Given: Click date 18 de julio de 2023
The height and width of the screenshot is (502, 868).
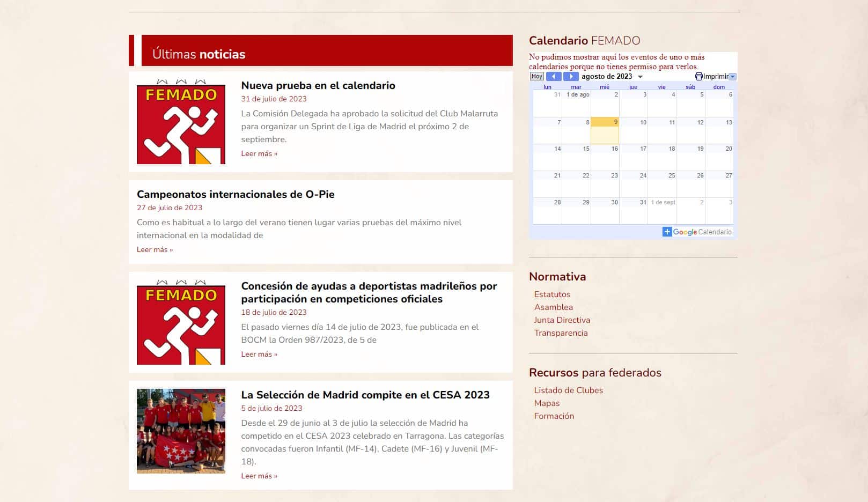Looking at the screenshot, I should (x=274, y=312).
